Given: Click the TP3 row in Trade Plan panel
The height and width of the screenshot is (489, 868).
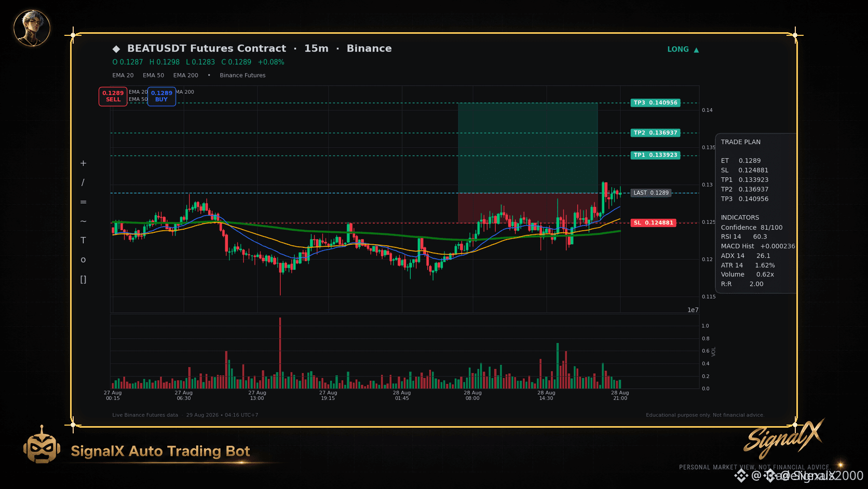Looking at the screenshot, I should click(x=744, y=199).
